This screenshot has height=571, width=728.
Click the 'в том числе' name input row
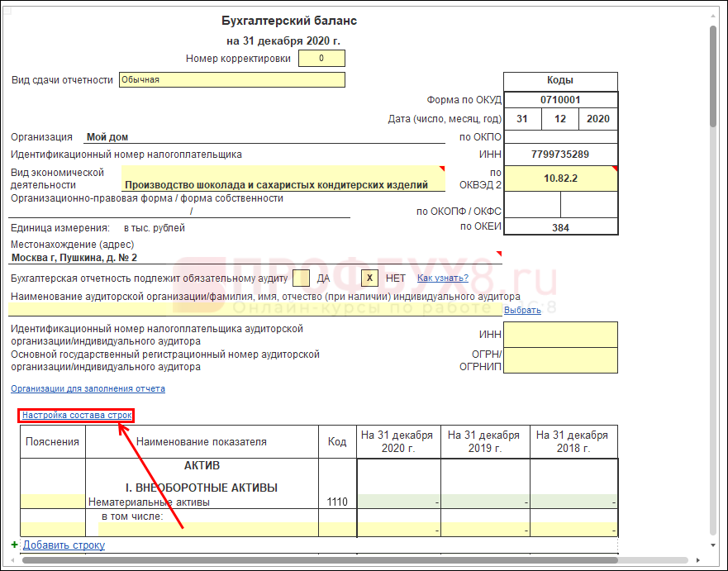click(208, 529)
